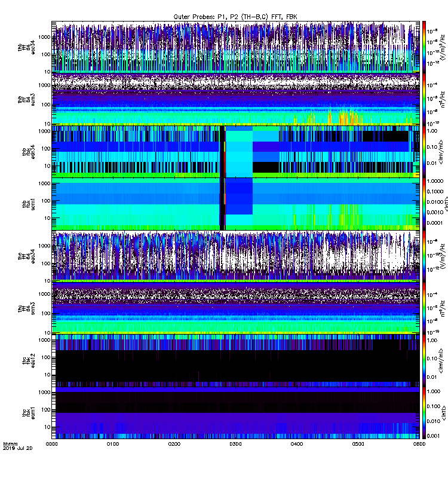Screen dimensions: 448x478
Task: Click '0.01' on the thc edc12 color scale
Action: point(432,377)
